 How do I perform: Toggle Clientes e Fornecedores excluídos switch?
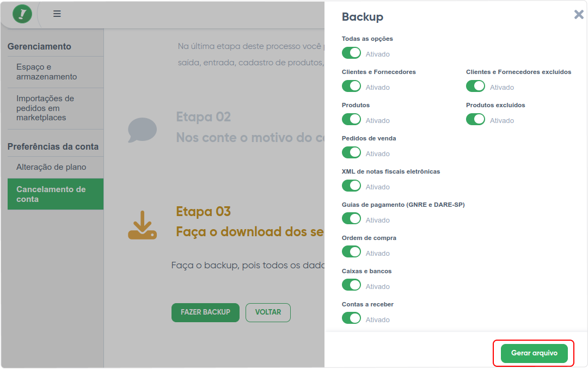point(475,86)
